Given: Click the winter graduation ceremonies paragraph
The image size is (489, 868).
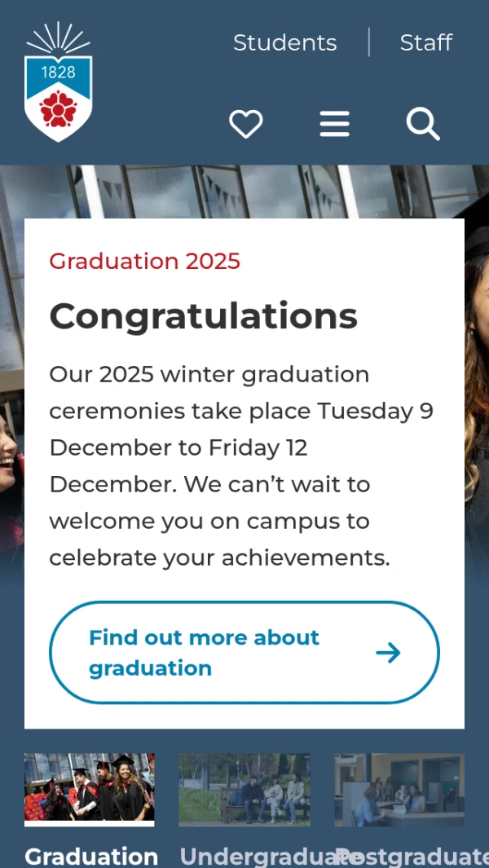Looking at the screenshot, I should coord(241,466).
